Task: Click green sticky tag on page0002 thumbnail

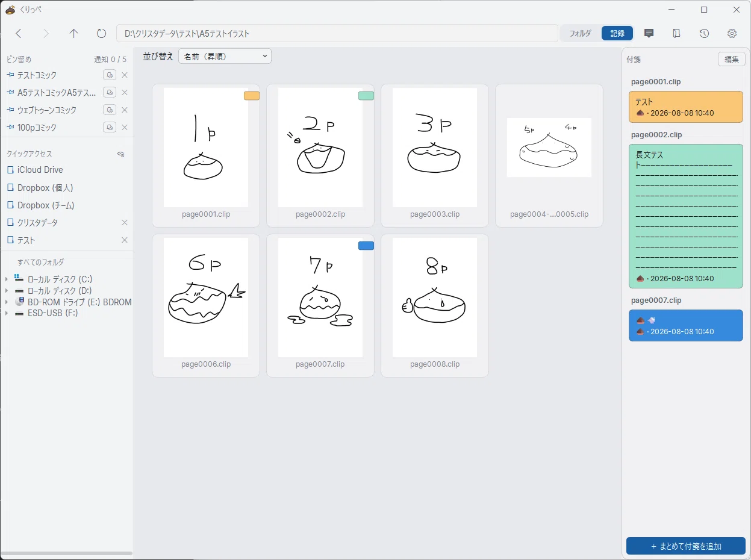Action: [x=366, y=96]
